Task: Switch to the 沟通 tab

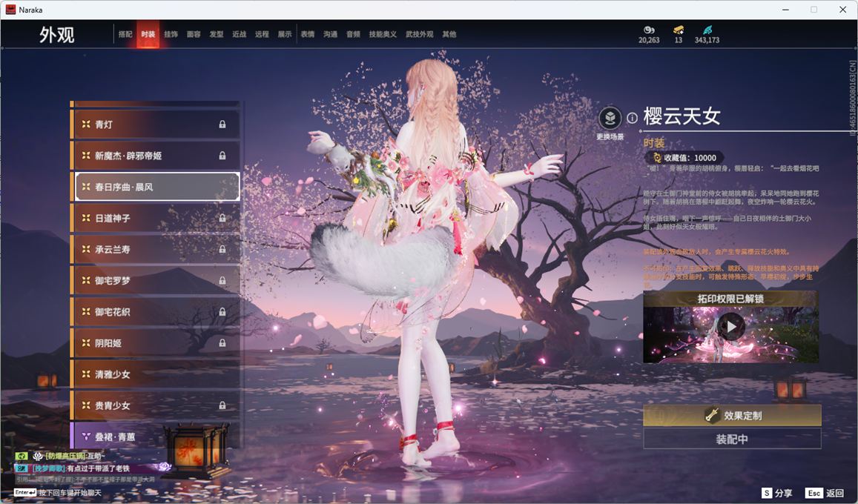Action: click(x=330, y=34)
